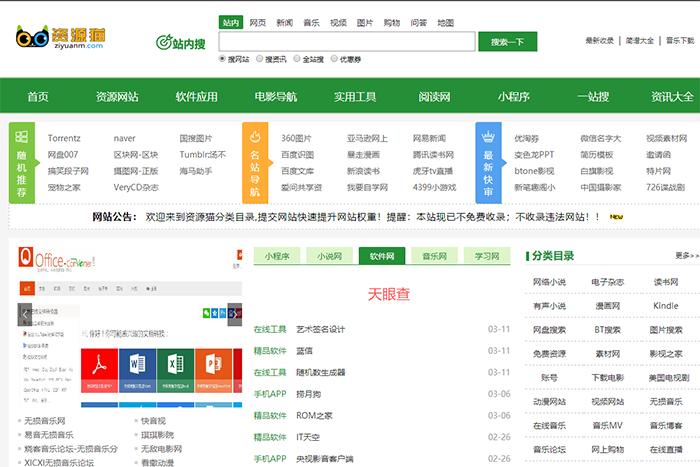
Task: Switch search scope to 音乐
Action: pyautogui.click(x=311, y=23)
